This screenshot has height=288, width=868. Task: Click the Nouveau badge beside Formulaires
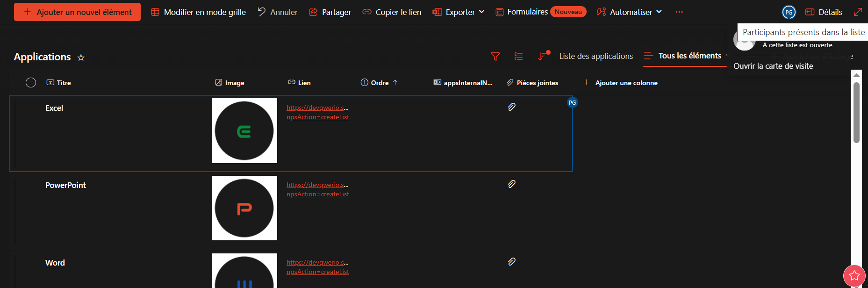568,12
